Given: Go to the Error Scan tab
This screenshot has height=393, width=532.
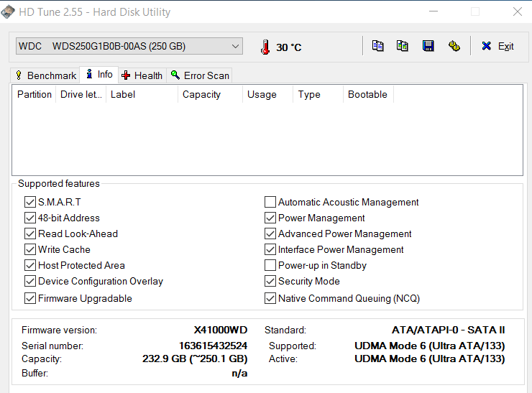Looking at the screenshot, I should pyautogui.click(x=200, y=75).
